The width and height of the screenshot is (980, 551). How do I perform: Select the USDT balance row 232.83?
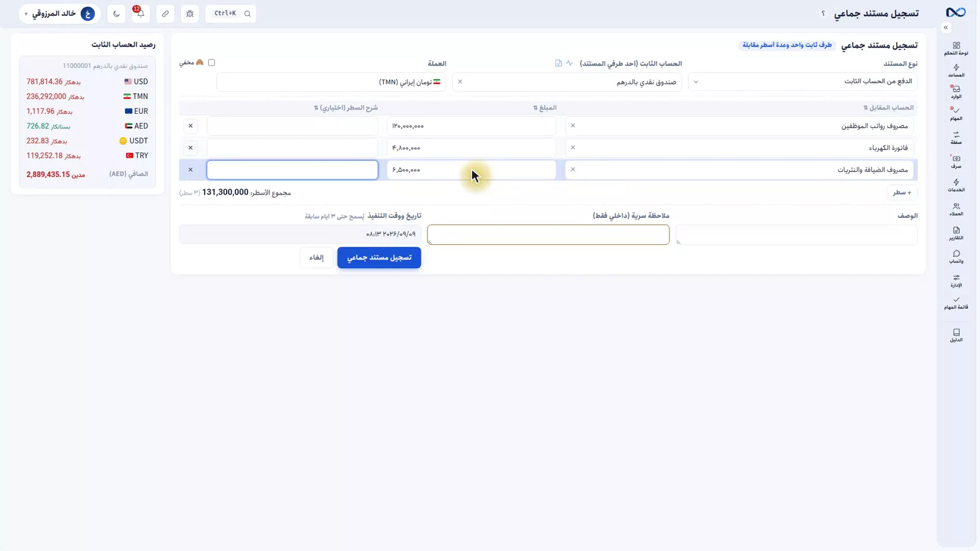tap(87, 141)
